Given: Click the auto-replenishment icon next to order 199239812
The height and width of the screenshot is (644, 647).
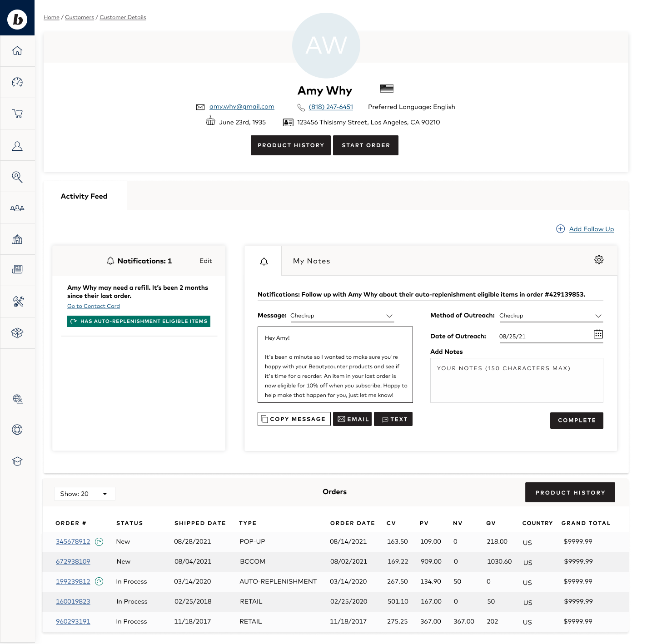Looking at the screenshot, I should click(99, 581).
